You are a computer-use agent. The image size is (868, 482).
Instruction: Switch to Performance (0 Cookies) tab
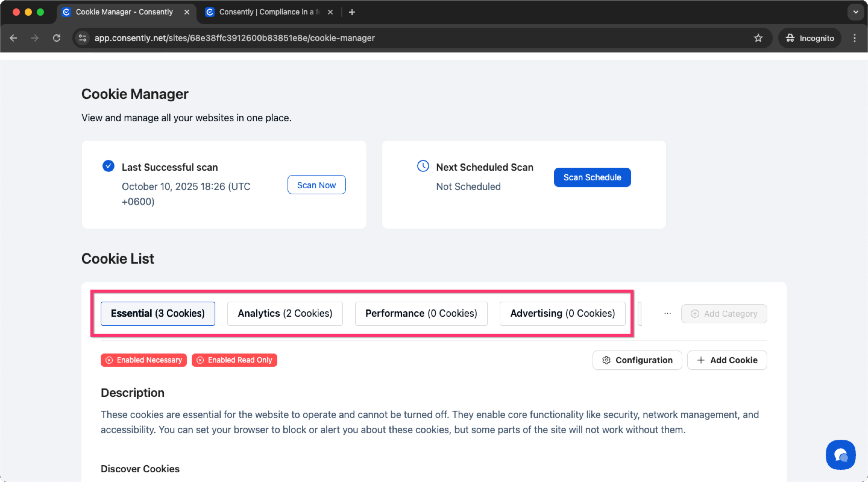(x=421, y=313)
